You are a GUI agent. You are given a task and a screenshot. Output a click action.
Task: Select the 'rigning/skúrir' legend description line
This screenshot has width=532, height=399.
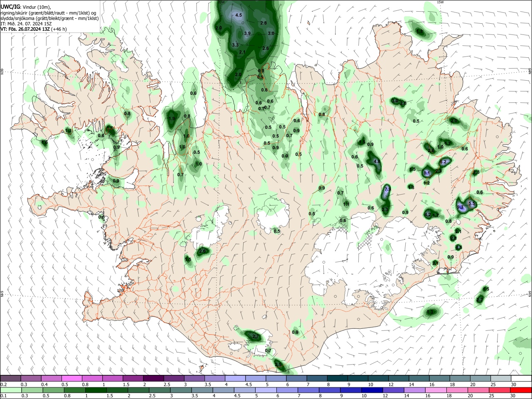pos(48,12)
